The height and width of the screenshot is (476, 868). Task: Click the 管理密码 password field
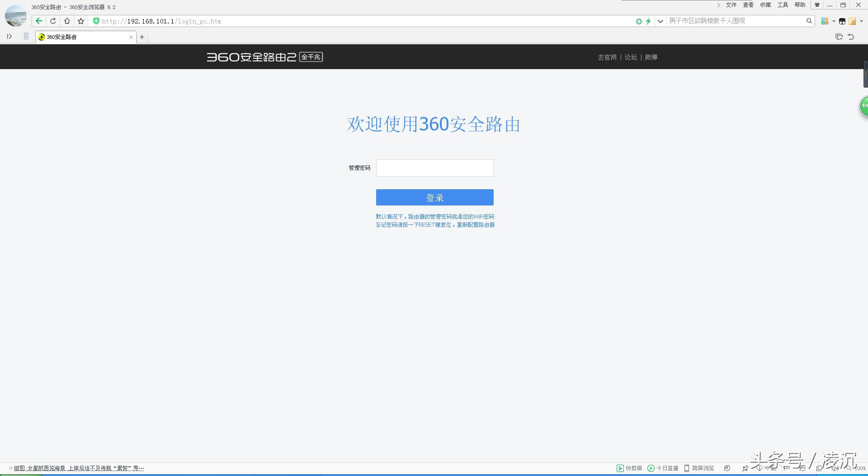point(434,168)
